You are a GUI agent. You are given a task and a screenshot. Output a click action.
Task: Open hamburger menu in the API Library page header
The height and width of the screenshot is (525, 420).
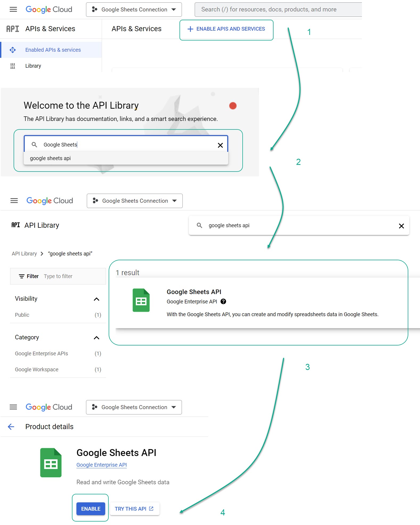14,201
